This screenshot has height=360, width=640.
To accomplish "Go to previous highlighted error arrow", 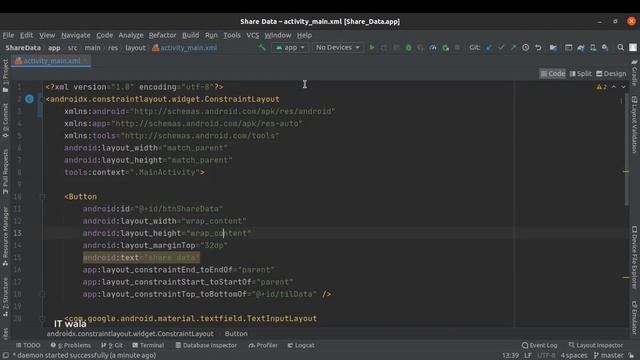I will (x=613, y=87).
